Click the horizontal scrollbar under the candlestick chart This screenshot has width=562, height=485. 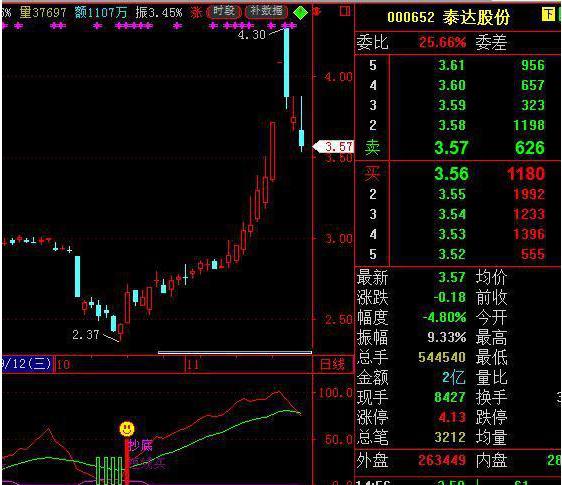(235, 352)
